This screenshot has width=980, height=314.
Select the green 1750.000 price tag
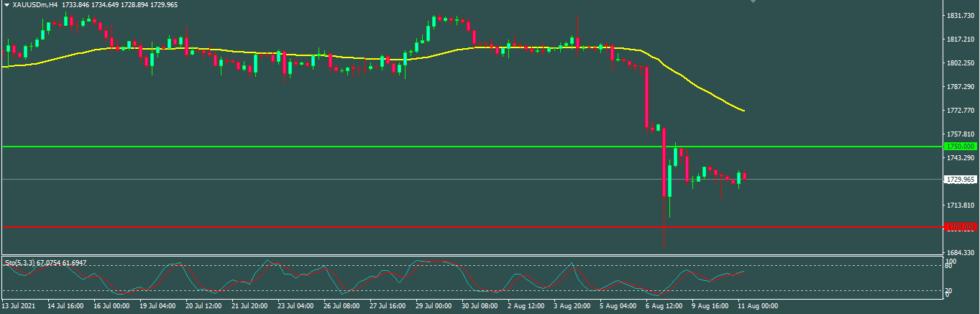click(960, 147)
